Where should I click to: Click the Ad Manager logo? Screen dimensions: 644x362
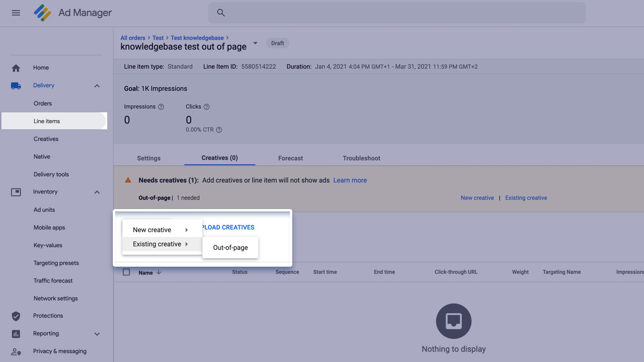tap(42, 13)
